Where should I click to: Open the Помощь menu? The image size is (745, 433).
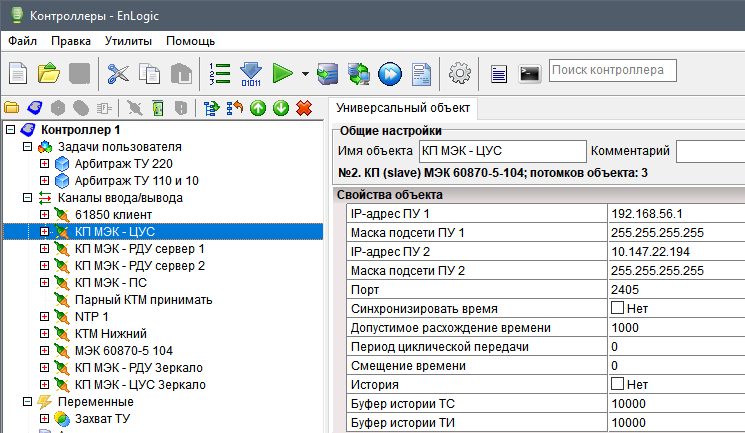191,41
